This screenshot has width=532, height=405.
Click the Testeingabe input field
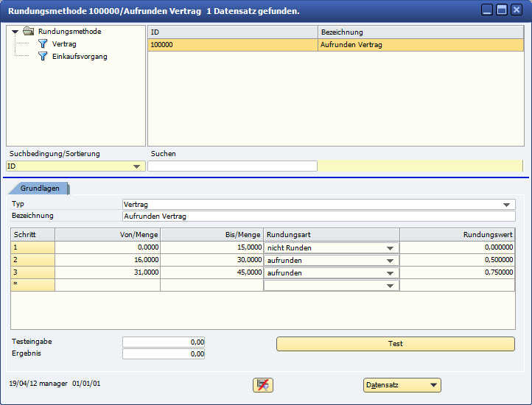(164, 342)
